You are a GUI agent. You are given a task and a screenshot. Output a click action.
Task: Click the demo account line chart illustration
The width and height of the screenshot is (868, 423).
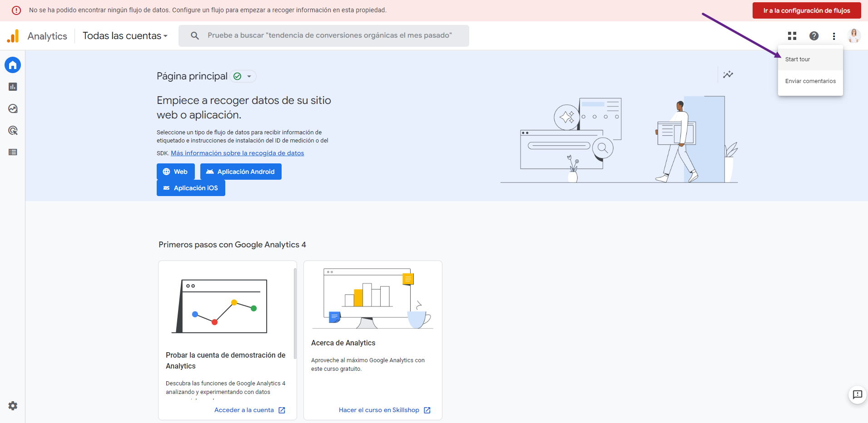point(219,306)
